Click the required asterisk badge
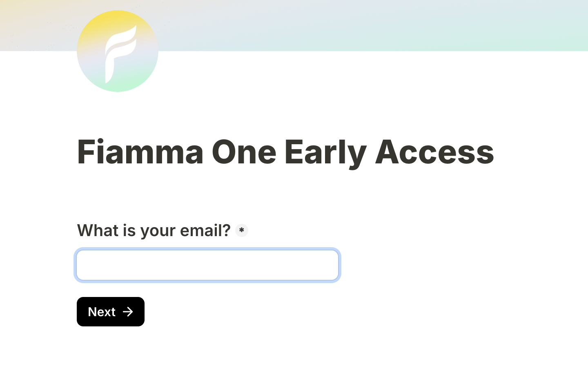This screenshot has height=375, width=588. point(242,230)
